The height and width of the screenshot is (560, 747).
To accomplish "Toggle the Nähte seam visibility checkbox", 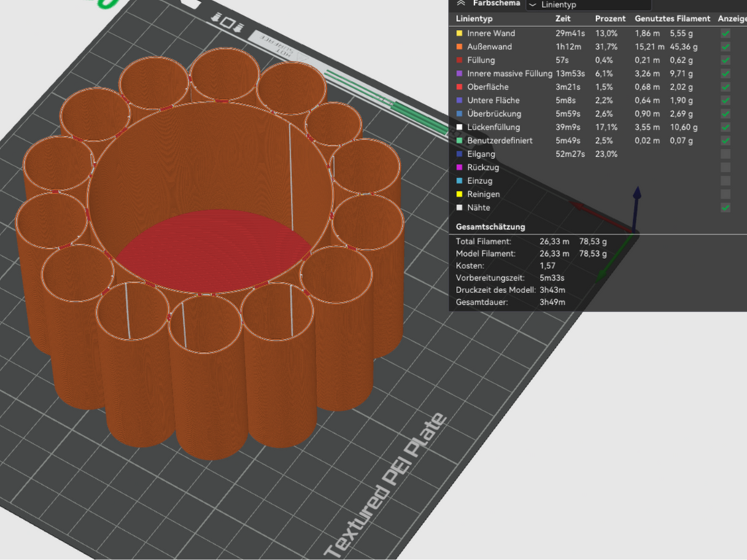I will [725, 208].
